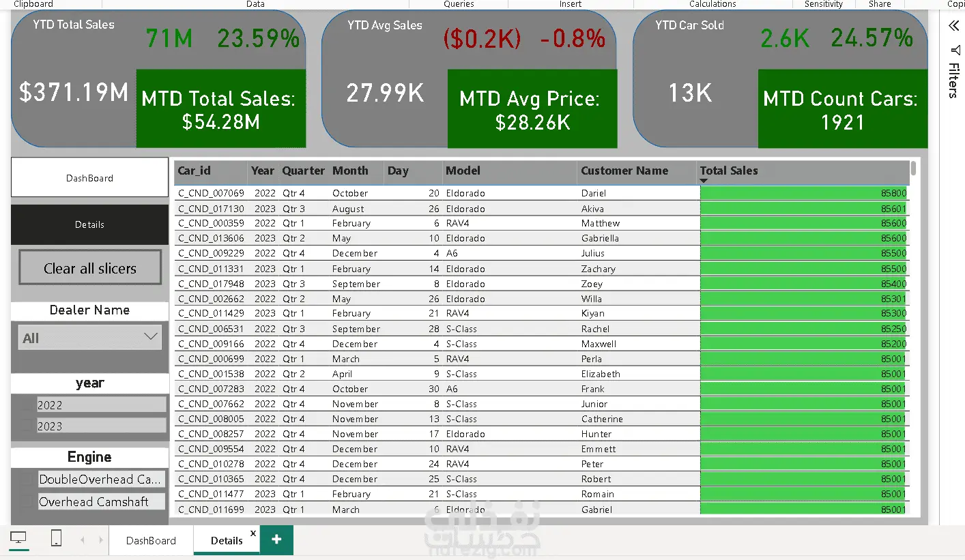Screen dimensions: 965x560
Task: Click the 85400 Total Sales data bar
Action: tap(804, 284)
